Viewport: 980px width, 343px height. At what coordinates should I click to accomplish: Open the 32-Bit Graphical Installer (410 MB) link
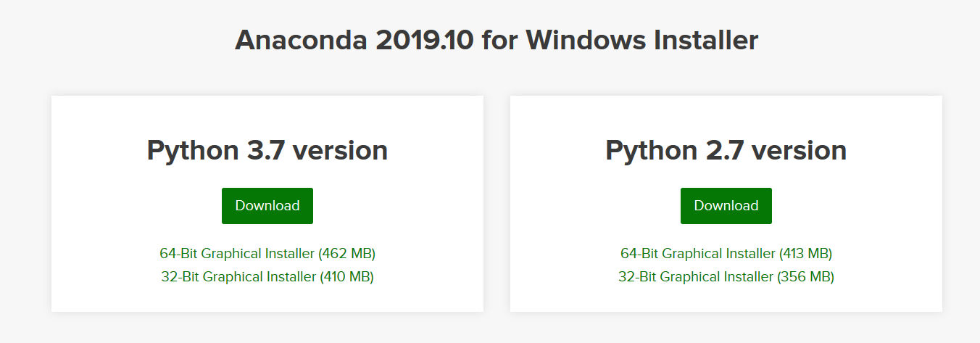[x=267, y=276]
